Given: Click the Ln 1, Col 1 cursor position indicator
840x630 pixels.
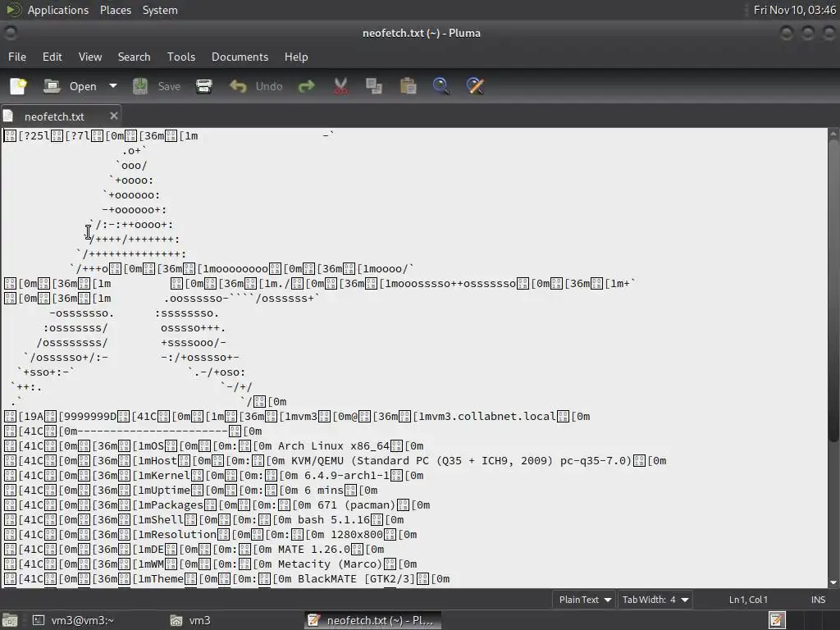Looking at the screenshot, I should (748, 600).
